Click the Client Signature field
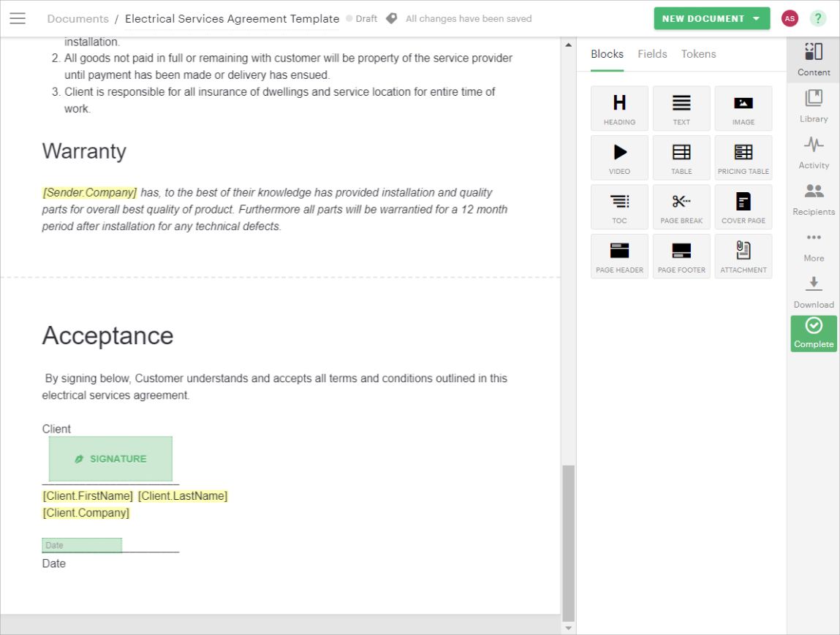 (110, 458)
